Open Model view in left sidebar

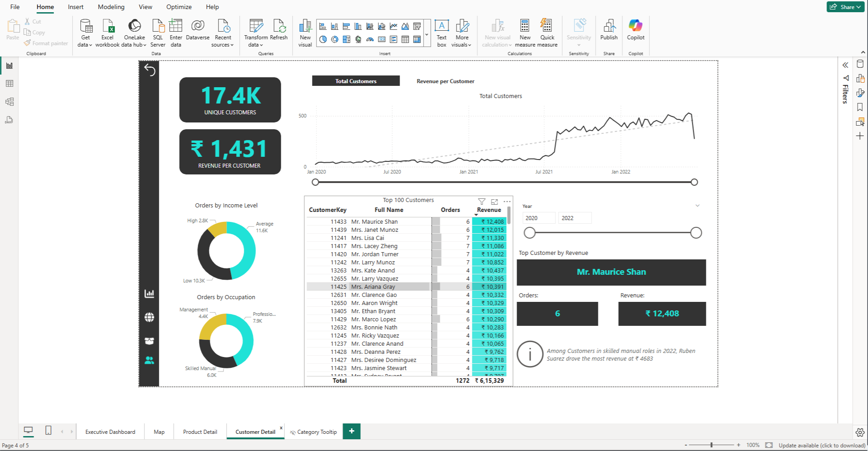pyautogui.click(x=9, y=102)
